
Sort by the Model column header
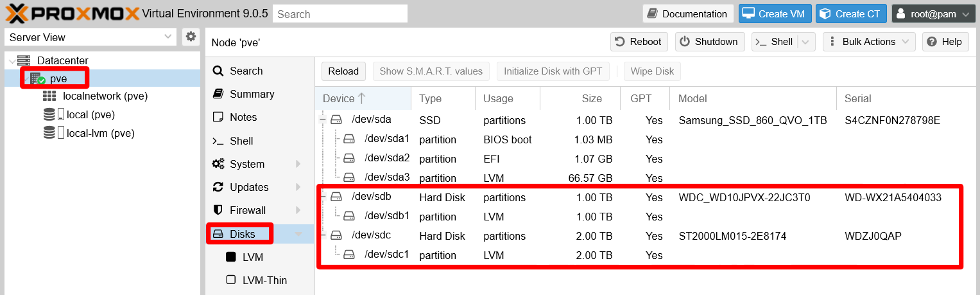[x=753, y=98]
